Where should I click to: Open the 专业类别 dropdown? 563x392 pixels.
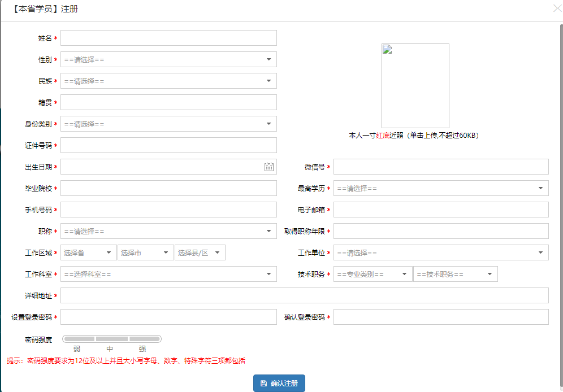coord(373,274)
